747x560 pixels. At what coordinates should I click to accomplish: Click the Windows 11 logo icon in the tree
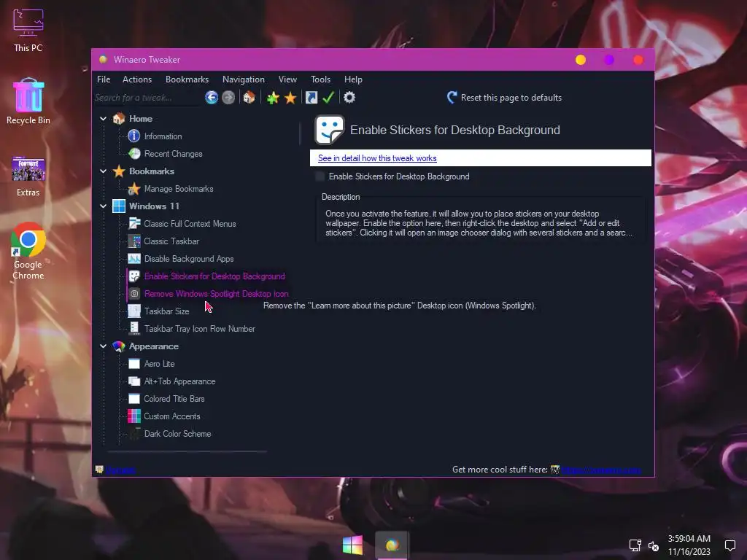point(119,206)
